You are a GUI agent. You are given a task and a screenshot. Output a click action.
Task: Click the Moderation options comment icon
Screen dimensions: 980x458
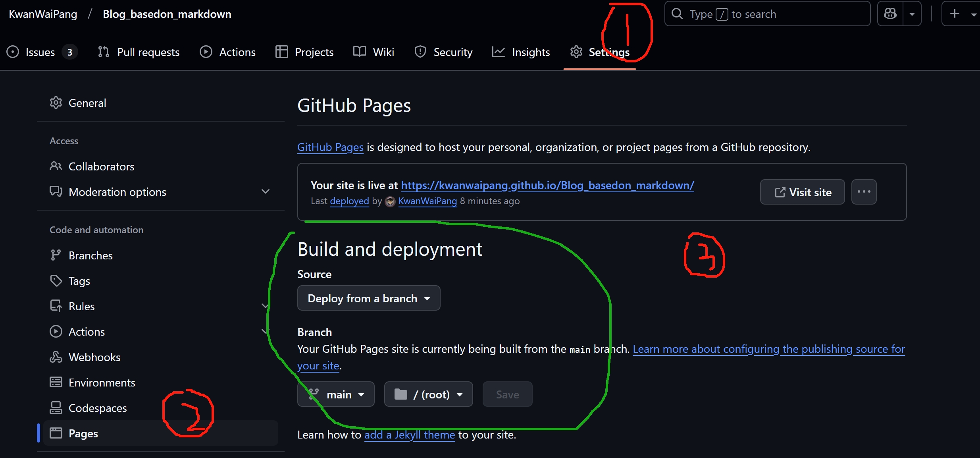(56, 192)
